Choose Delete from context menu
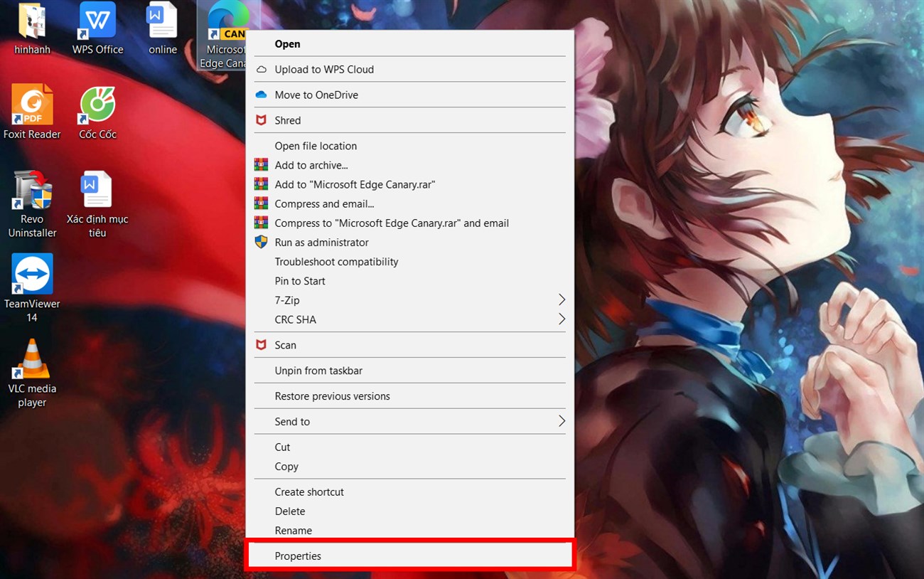The height and width of the screenshot is (579, 924). [x=409, y=511]
